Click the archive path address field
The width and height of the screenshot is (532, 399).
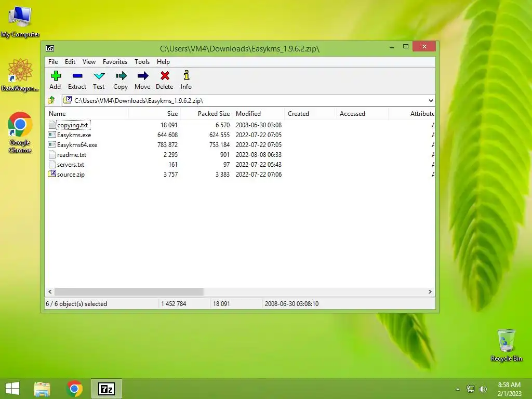(248, 101)
